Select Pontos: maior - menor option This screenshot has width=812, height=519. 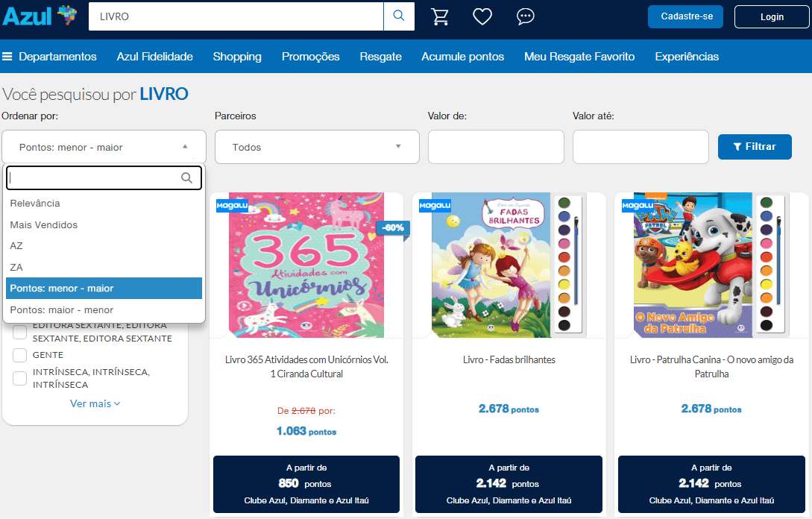[104, 309]
